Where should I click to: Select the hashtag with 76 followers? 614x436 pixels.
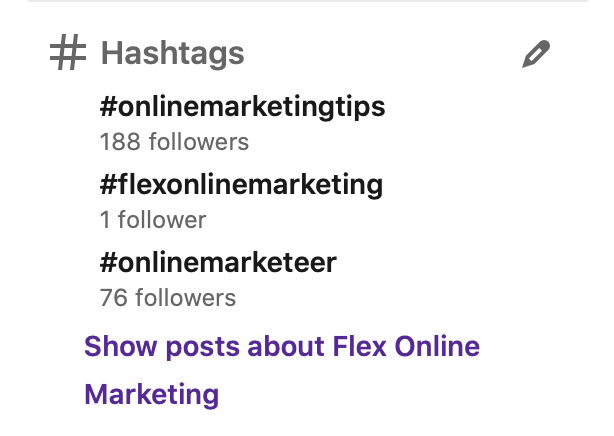[218, 262]
